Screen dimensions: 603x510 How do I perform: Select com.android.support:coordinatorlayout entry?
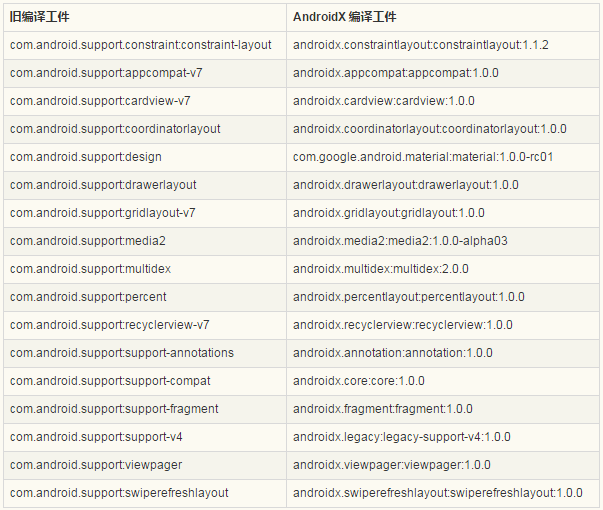[x=145, y=129]
